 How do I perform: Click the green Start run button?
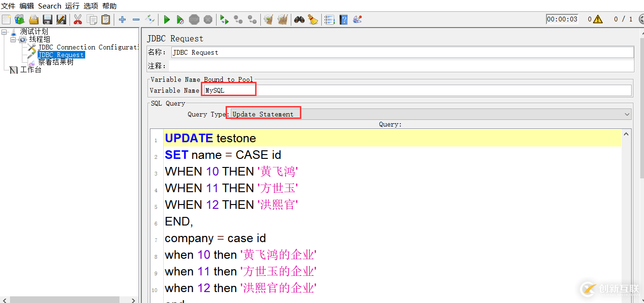pos(167,20)
